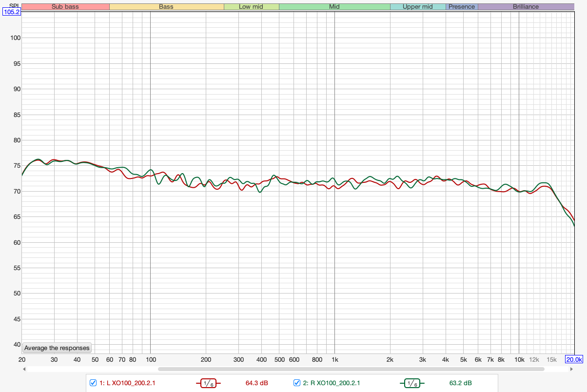Screen dimensions: 587x392
Task: Click the green 1/6 smoothing icon
Action: tap(411, 383)
